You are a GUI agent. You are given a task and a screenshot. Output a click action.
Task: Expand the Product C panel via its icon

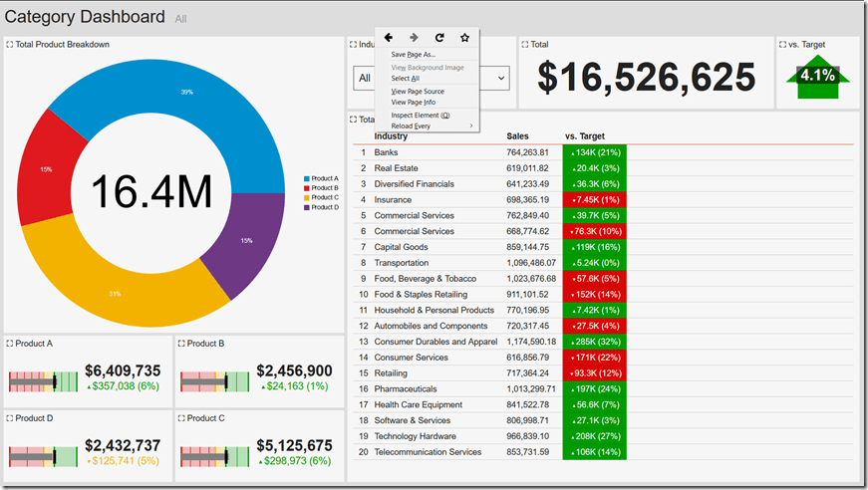pos(181,419)
